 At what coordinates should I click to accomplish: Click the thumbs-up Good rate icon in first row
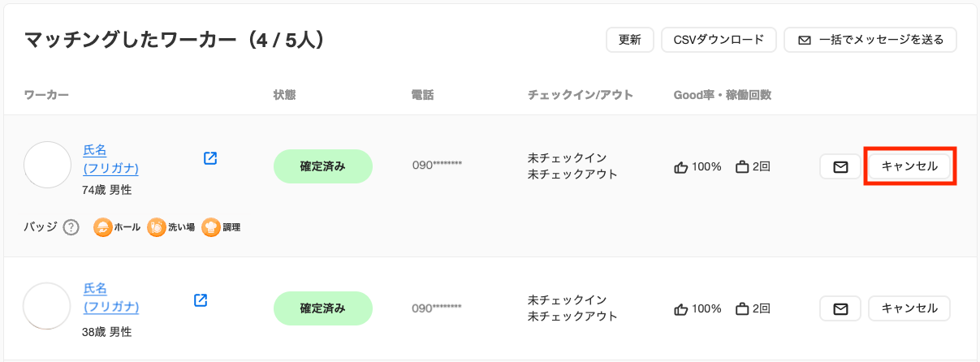(x=681, y=167)
